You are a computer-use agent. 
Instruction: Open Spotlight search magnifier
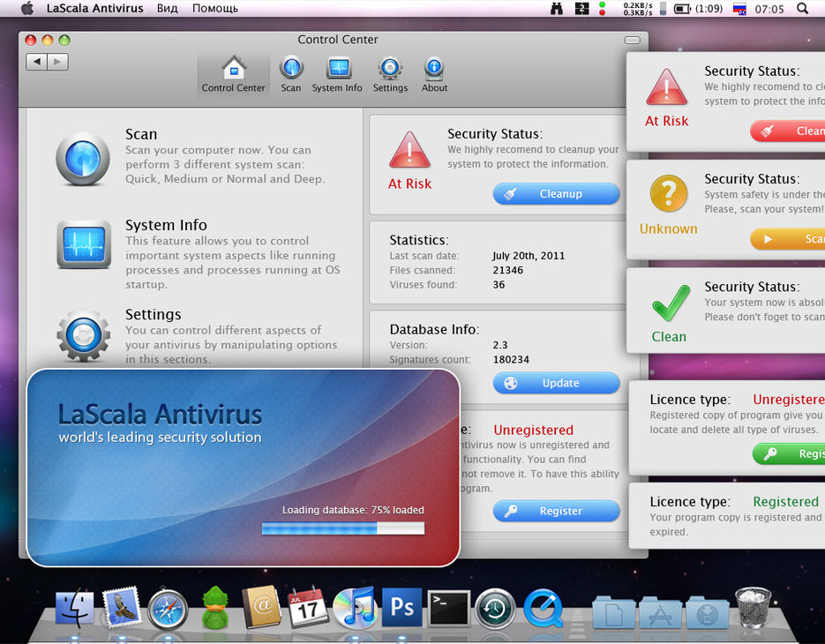tap(802, 9)
